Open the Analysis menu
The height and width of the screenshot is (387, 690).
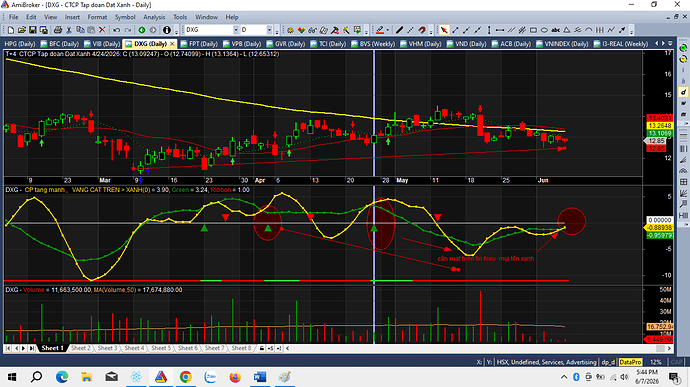(154, 17)
